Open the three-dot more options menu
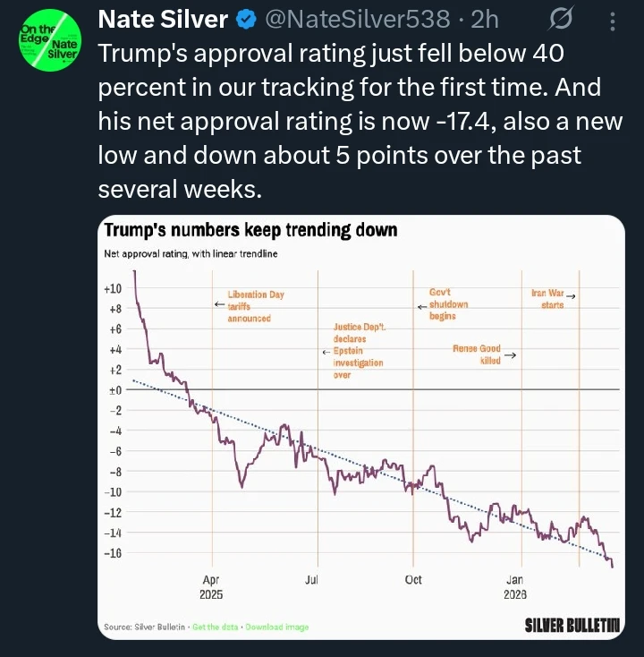 tap(612, 19)
